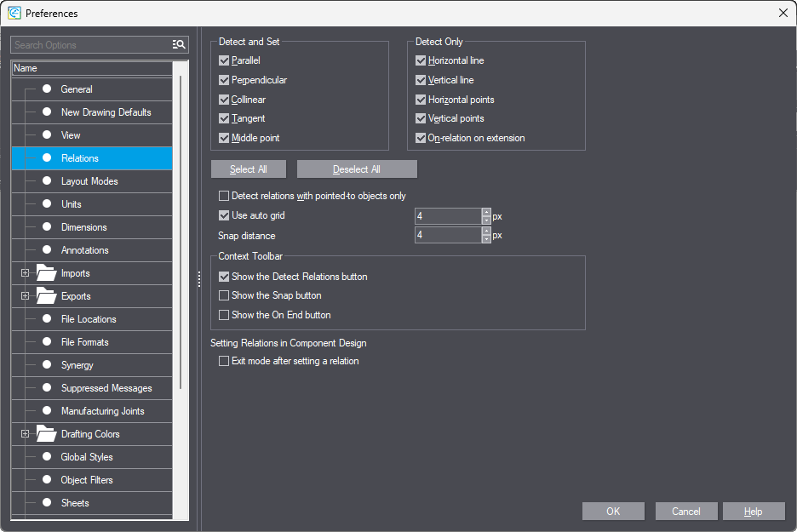The image size is (797, 532).
Task: Select Dimensions in the options list
Action: 83,227
